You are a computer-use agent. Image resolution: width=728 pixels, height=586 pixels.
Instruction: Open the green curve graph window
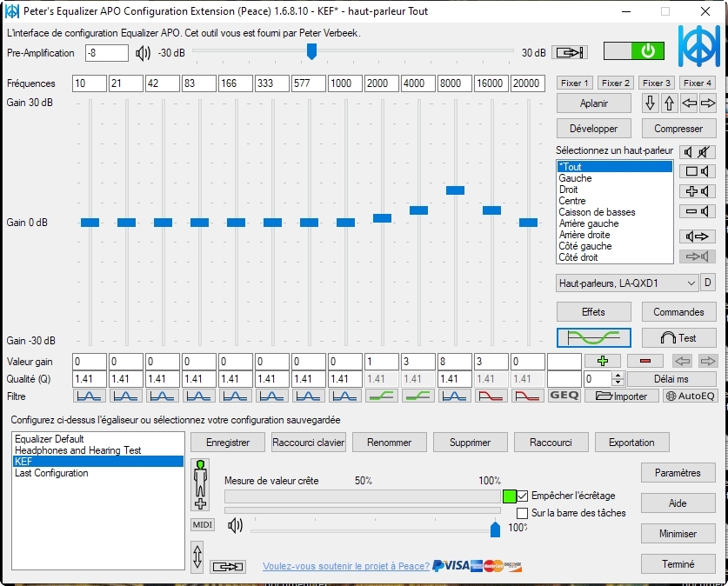point(594,337)
